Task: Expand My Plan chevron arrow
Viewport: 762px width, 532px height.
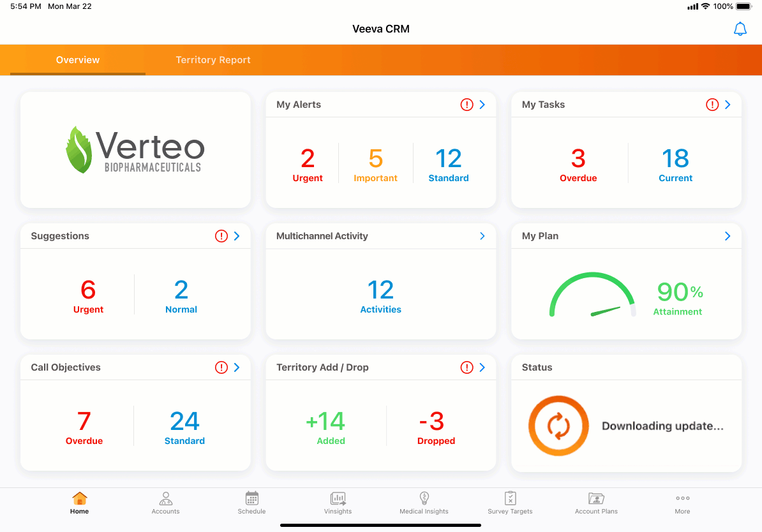Action: tap(728, 236)
